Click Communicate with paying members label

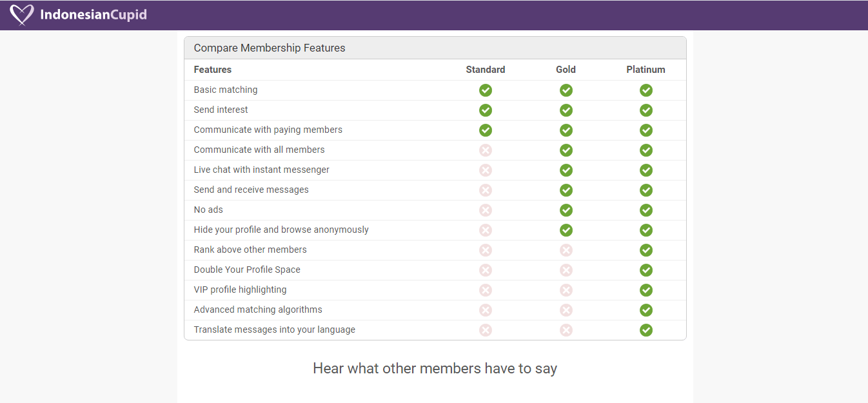[x=268, y=130]
